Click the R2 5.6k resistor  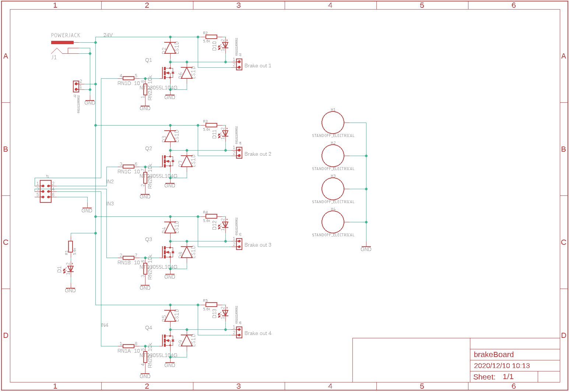pos(211,37)
